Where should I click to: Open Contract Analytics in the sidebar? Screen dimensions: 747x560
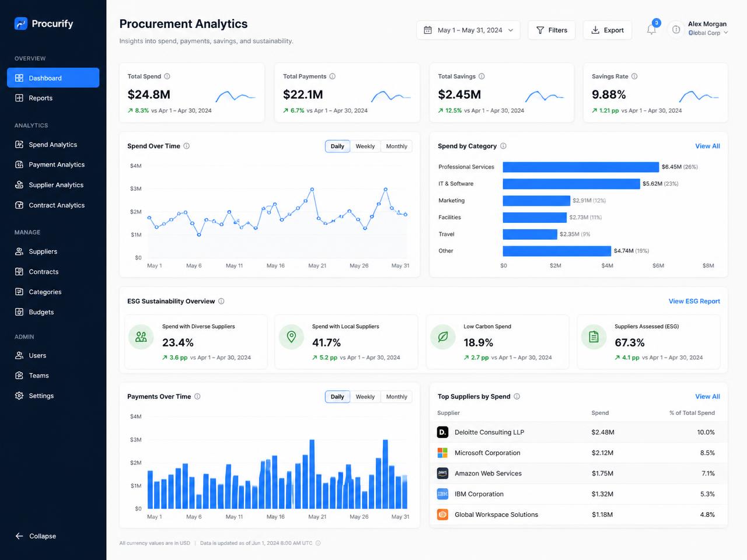(x=53, y=205)
